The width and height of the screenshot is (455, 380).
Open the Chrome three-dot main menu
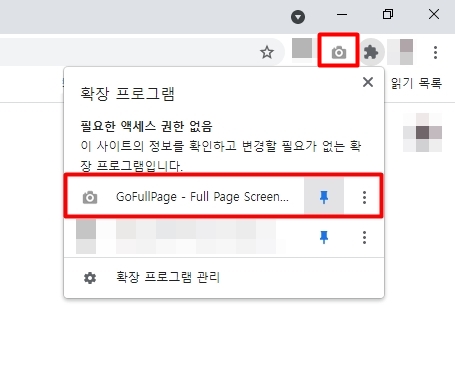tap(435, 52)
